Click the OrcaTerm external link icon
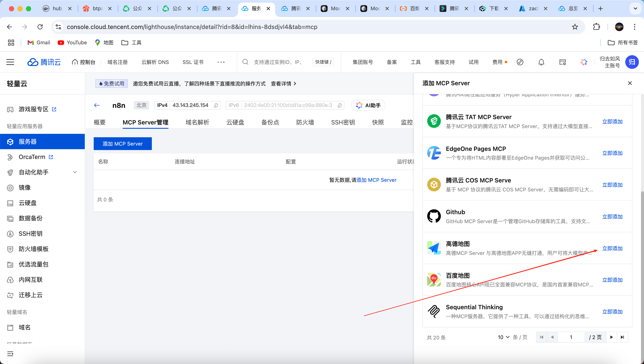This screenshot has height=364, width=644. click(x=51, y=157)
